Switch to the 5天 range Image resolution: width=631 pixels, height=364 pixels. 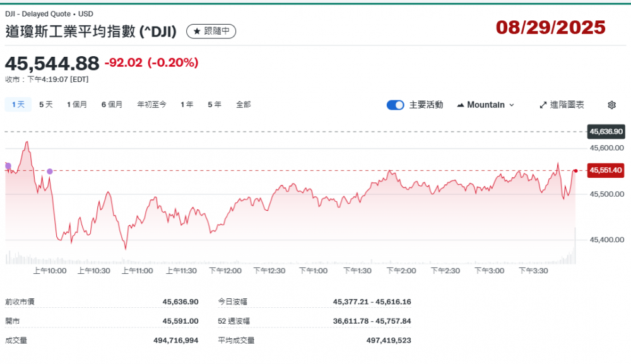click(x=46, y=105)
